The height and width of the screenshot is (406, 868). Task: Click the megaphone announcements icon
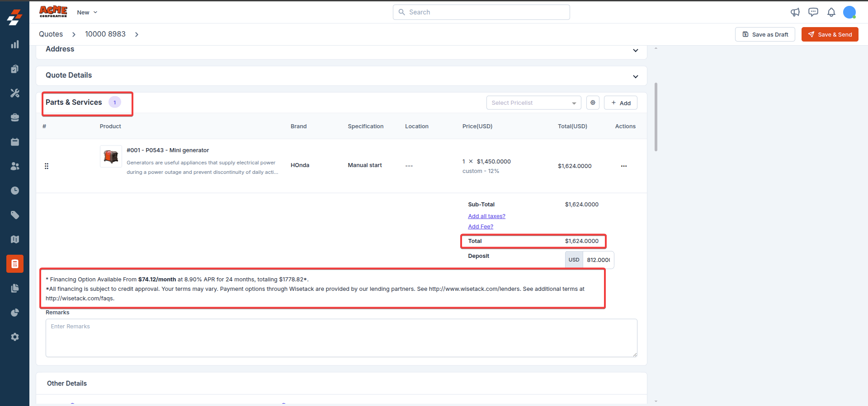coord(795,12)
